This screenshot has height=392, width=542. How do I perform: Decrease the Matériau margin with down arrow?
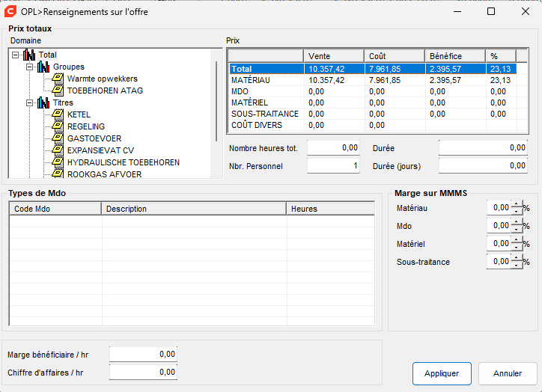point(517,211)
